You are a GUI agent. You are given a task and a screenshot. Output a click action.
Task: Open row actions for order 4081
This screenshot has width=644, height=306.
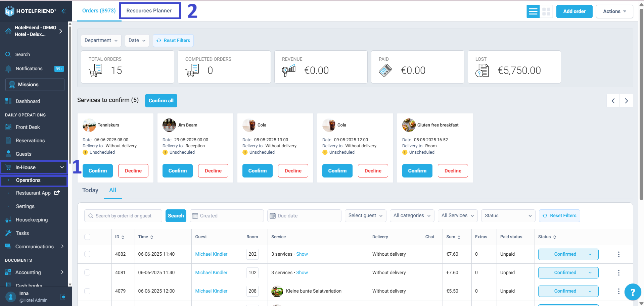(x=619, y=273)
